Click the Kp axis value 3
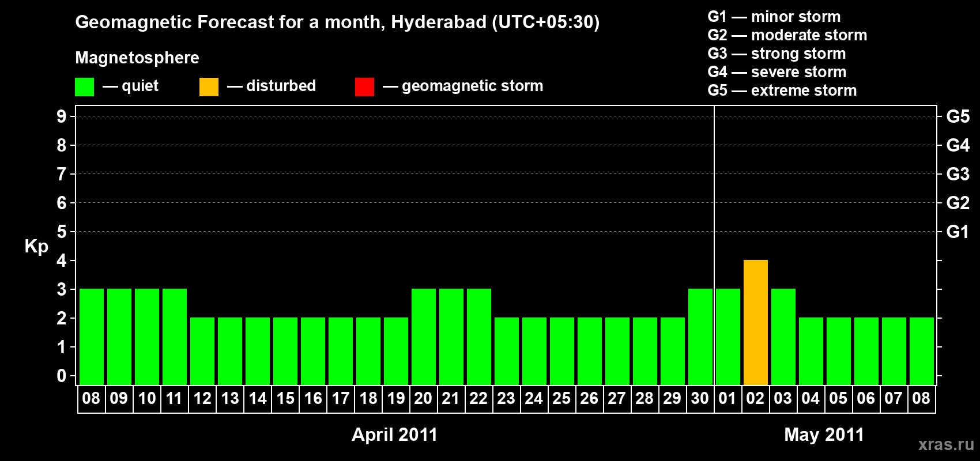Viewport: 980px width, 461px height. click(x=62, y=289)
